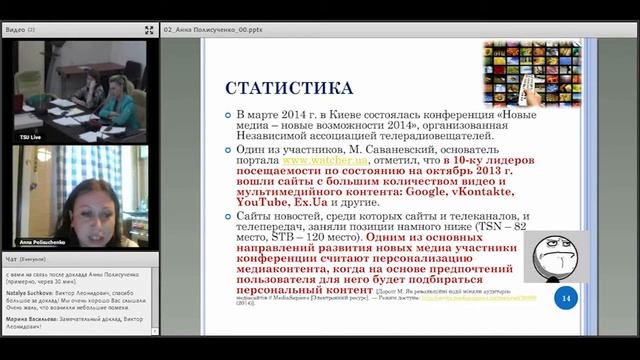The height and width of the screenshot is (360, 640).
Task: Open the yellow source URL in slide footnote
Action: [x=479, y=298]
